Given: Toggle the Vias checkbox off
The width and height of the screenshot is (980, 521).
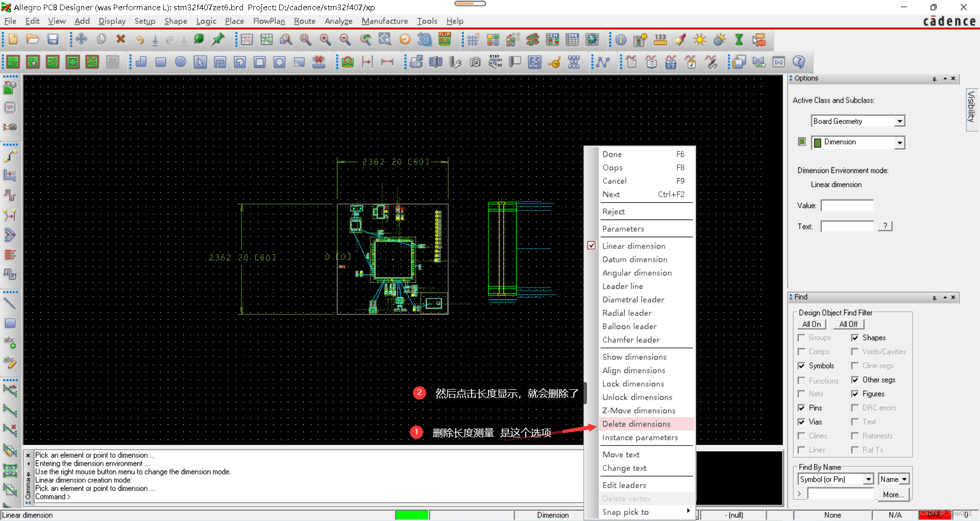Looking at the screenshot, I should [801, 422].
